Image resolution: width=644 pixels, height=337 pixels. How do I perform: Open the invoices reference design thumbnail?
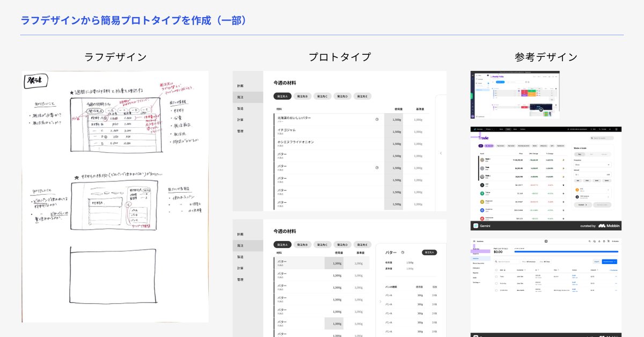point(546,288)
